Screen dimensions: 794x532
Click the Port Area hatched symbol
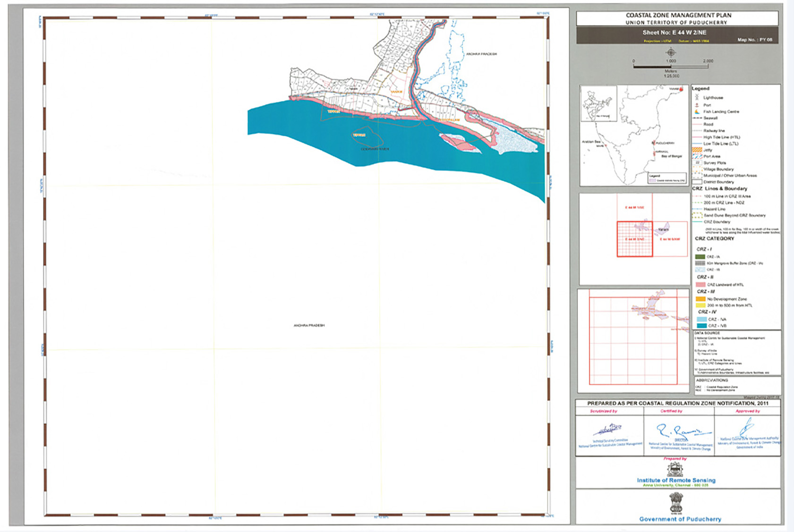697,156
